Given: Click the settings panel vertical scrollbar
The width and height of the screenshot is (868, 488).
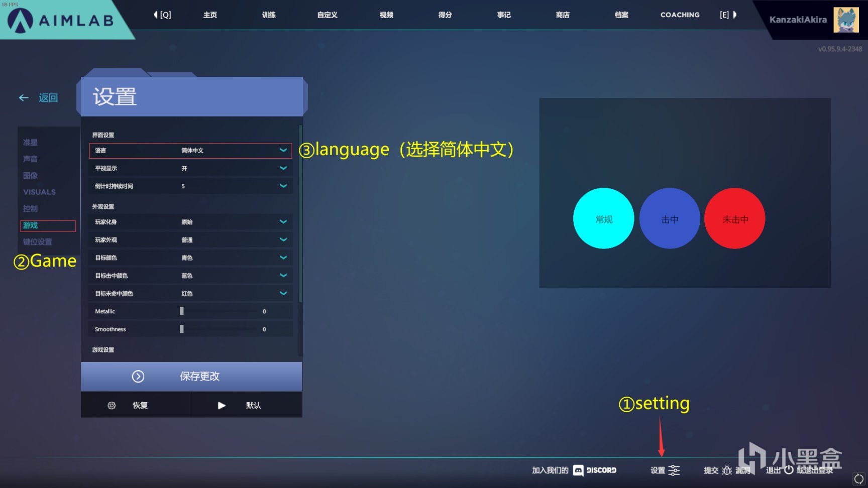Looking at the screenshot, I should [300, 214].
